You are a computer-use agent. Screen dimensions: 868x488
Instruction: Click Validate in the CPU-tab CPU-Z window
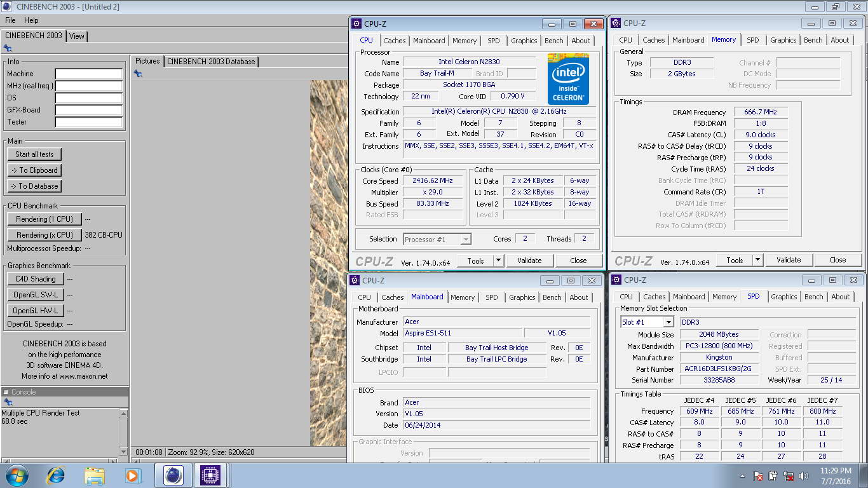[x=529, y=261]
